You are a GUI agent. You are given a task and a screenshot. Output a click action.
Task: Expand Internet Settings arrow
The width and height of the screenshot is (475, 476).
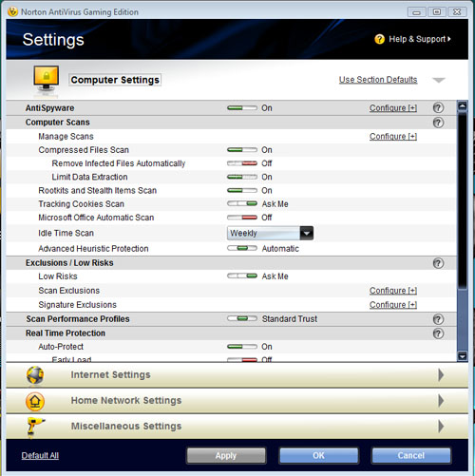[x=441, y=375]
